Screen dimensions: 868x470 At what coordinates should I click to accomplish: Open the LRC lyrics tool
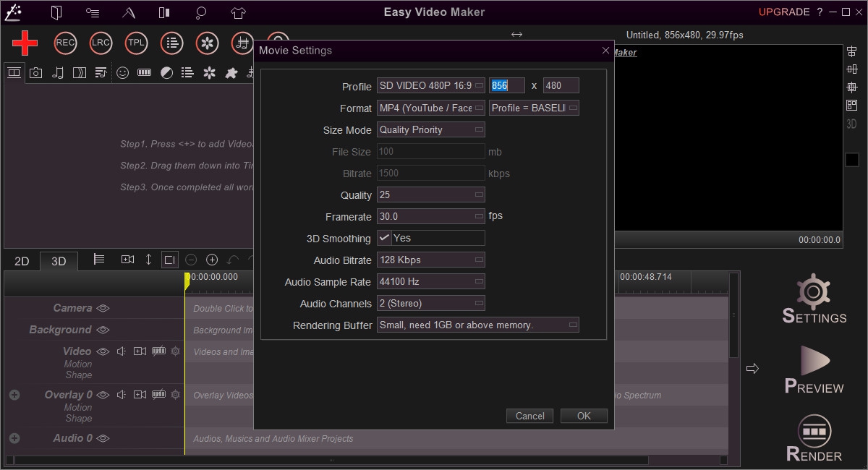click(x=101, y=43)
